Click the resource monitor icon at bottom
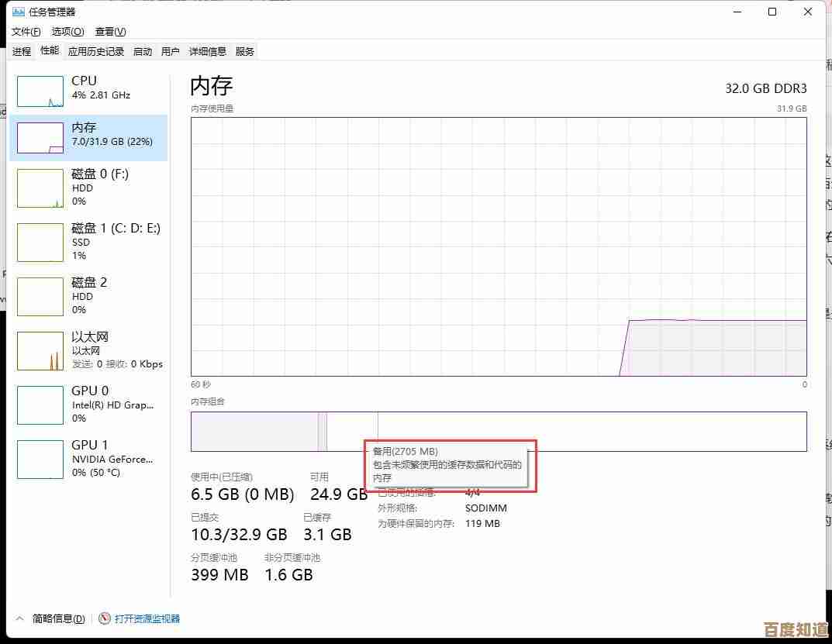The height and width of the screenshot is (644, 832). click(105, 618)
